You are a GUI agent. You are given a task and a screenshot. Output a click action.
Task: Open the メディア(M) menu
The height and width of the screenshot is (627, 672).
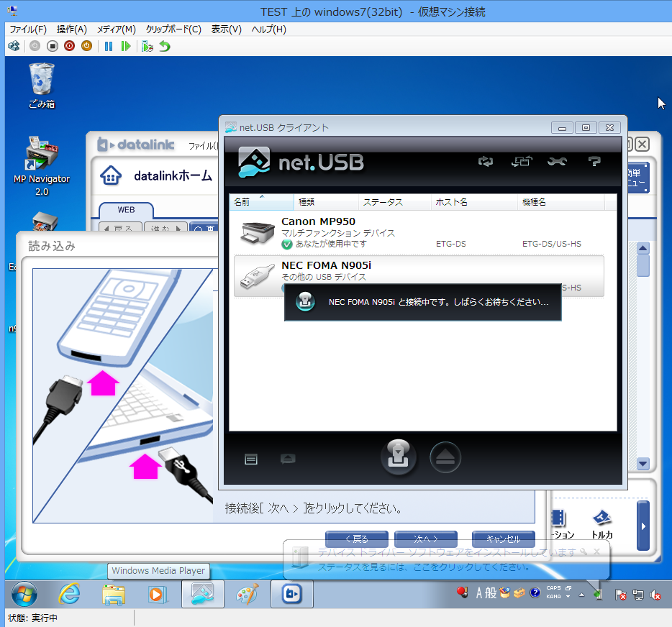coord(116,29)
